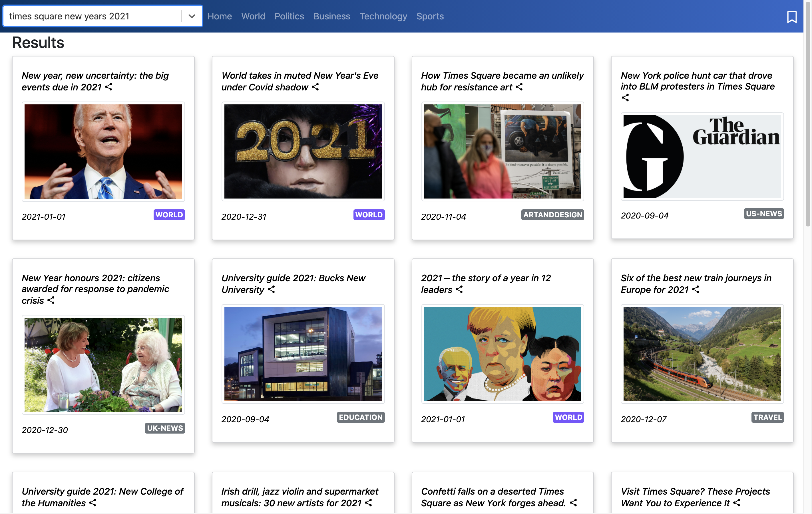The width and height of the screenshot is (812, 514).
Task: Share 'New year, new uncertainty' article
Action: pos(108,87)
